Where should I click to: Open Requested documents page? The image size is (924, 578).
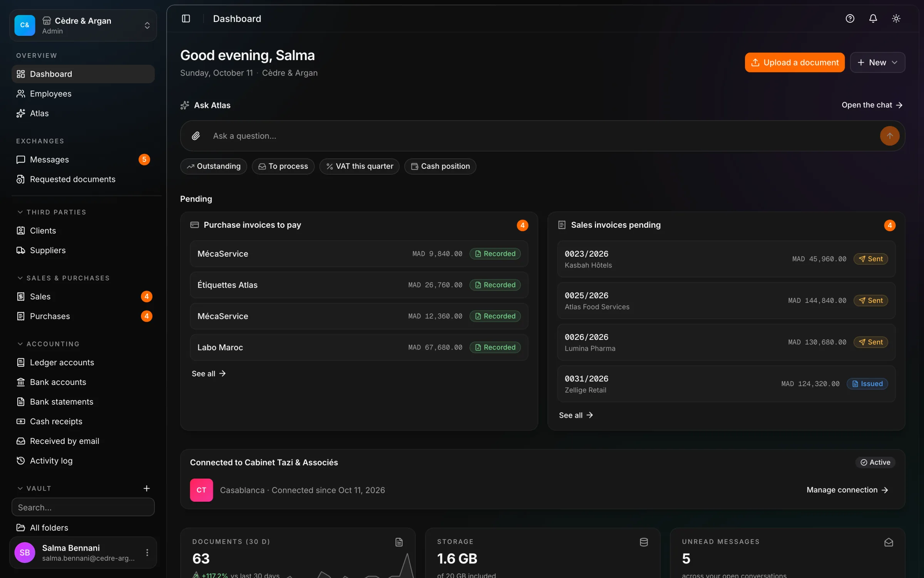[x=83, y=179]
